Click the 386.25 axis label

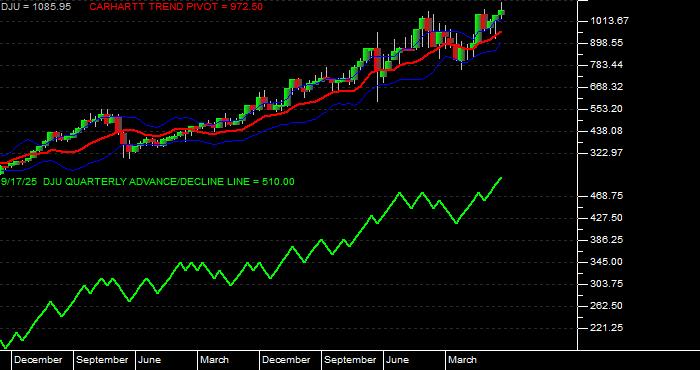pyautogui.click(x=603, y=240)
